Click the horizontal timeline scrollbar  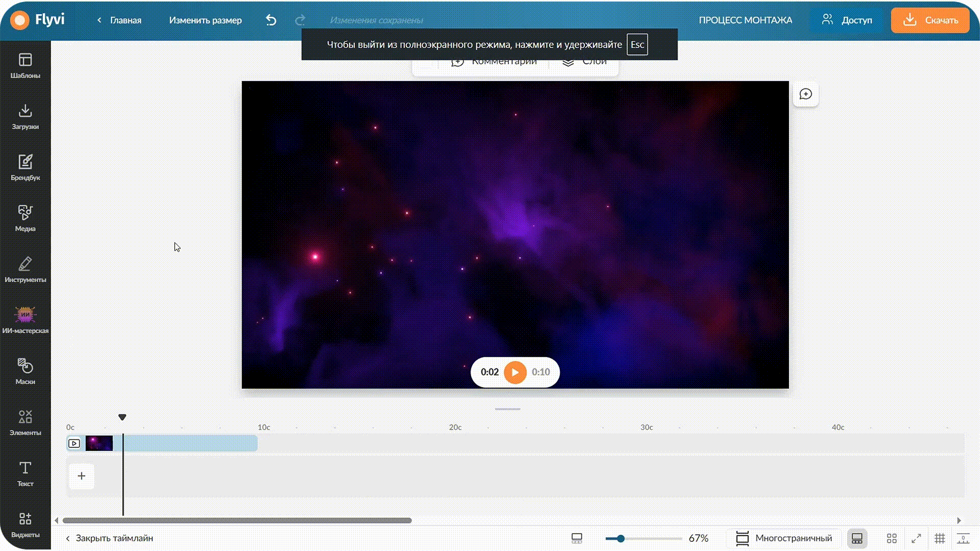[237, 521]
